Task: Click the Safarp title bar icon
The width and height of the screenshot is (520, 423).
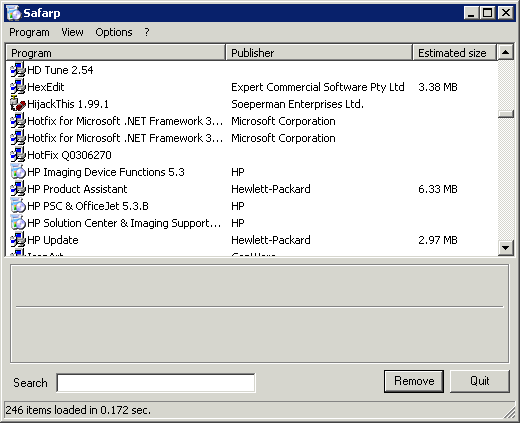Action: coord(14,13)
